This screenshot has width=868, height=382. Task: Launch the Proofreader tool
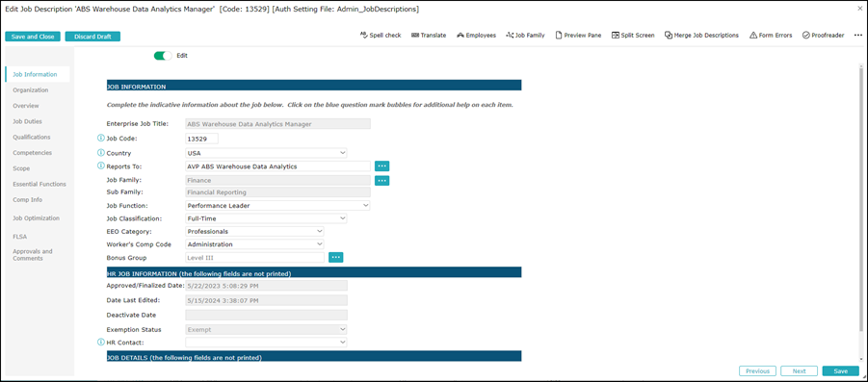tap(823, 35)
